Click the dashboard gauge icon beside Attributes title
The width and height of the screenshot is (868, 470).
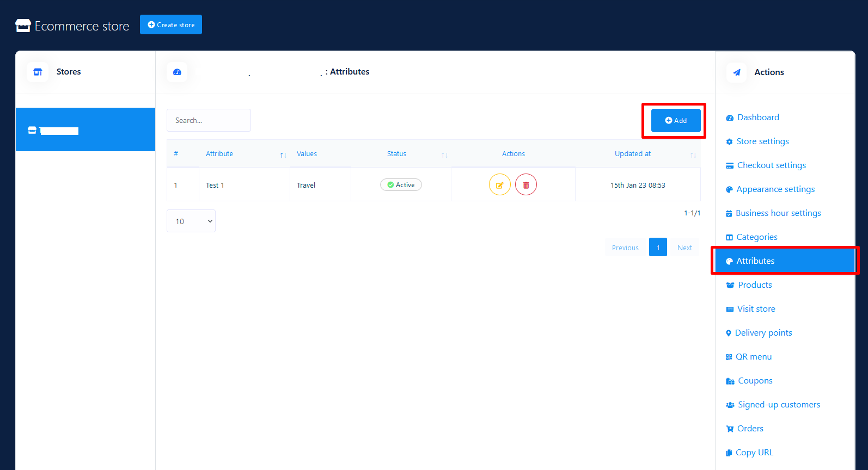(x=177, y=72)
